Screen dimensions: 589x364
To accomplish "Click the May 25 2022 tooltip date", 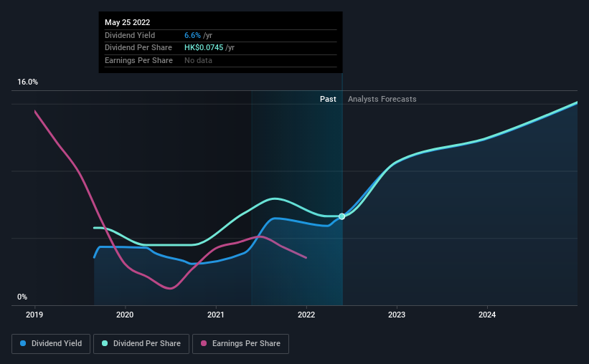I will pos(127,22).
